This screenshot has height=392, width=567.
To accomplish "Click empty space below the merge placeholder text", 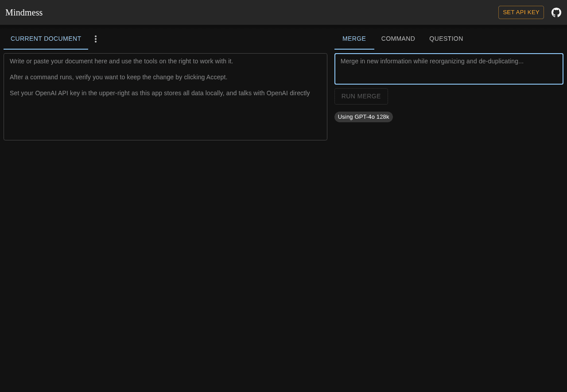I will (x=448, y=75).
